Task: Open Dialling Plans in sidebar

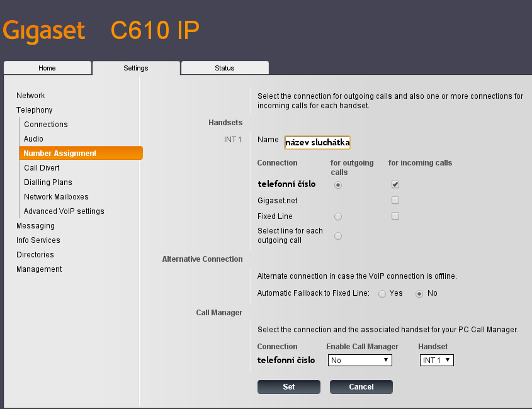Action: click(48, 182)
